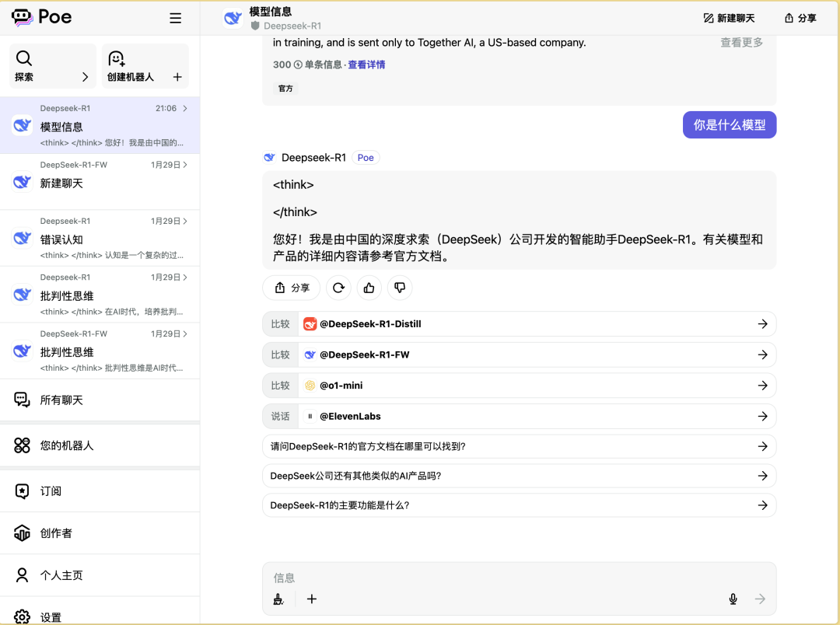Regenerate the response with retry icon
The width and height of the screenshot is (840, 625).
pos(338,288)
